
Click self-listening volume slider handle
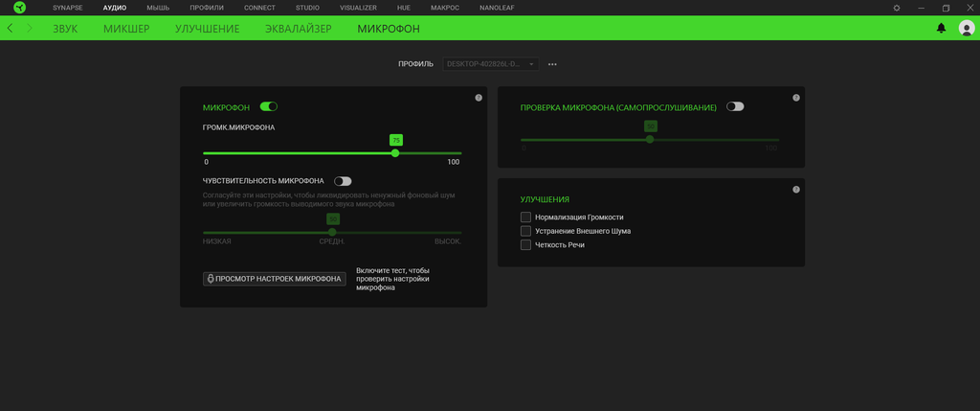(650, 140)
